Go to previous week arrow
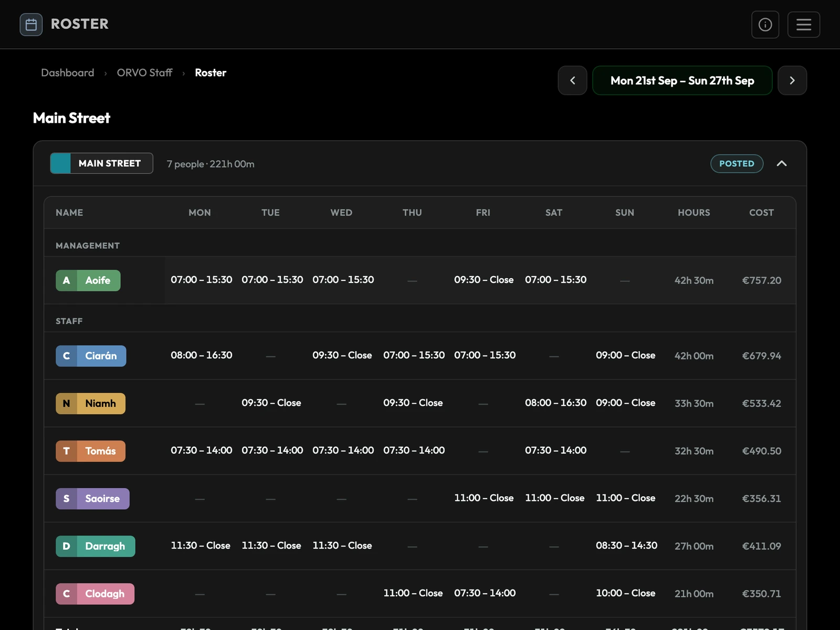 point(572,80)
